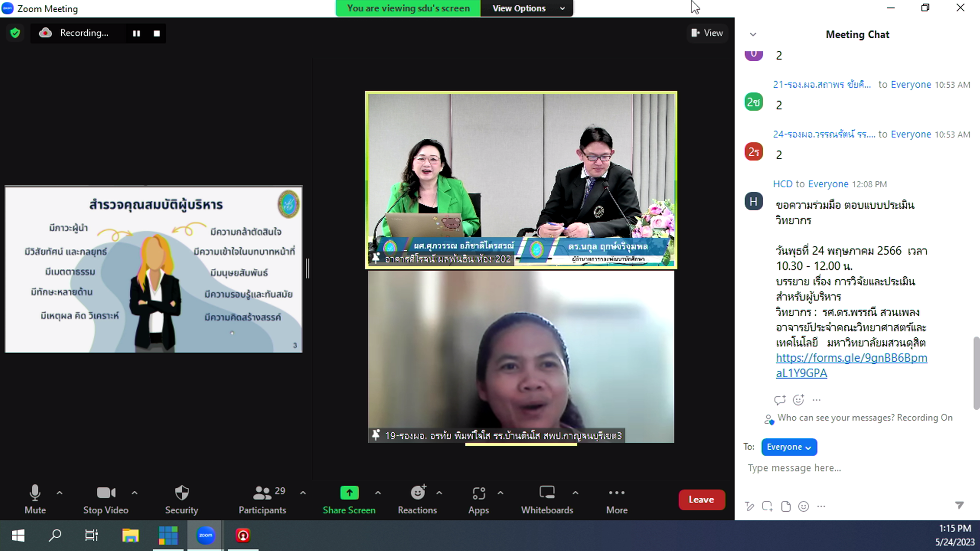This screenshot has height=551, width=980.
Task: Click 'Who can see your messages?' link
Action: click(x=836, y=418)
